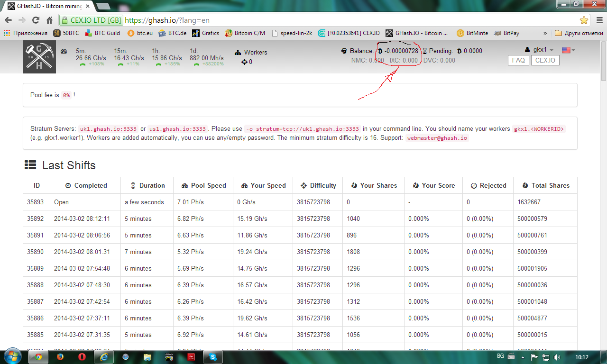Viewport: 607px width, 364px height.
Task: Click the Total Shares column header
Action: pos(546,185)
